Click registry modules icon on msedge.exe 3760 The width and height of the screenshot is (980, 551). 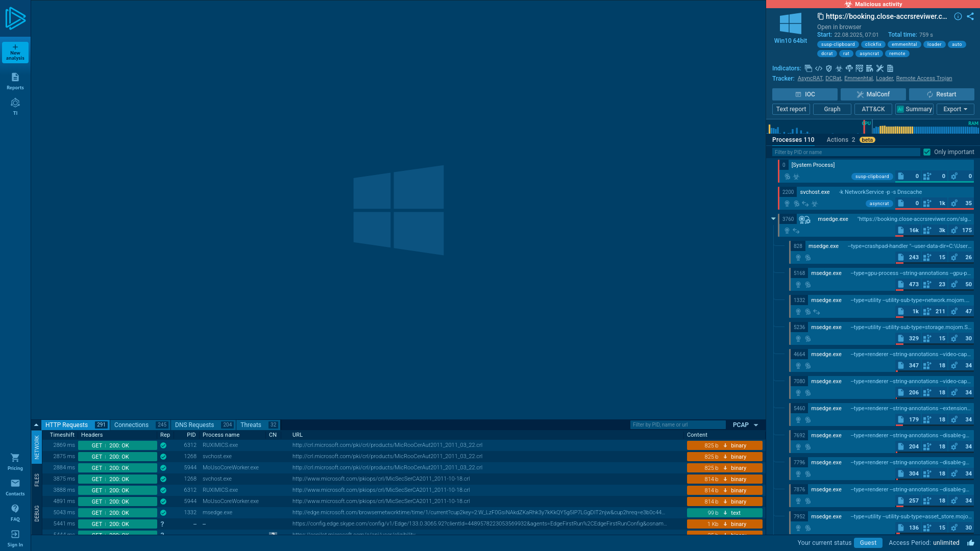(927, 230)
